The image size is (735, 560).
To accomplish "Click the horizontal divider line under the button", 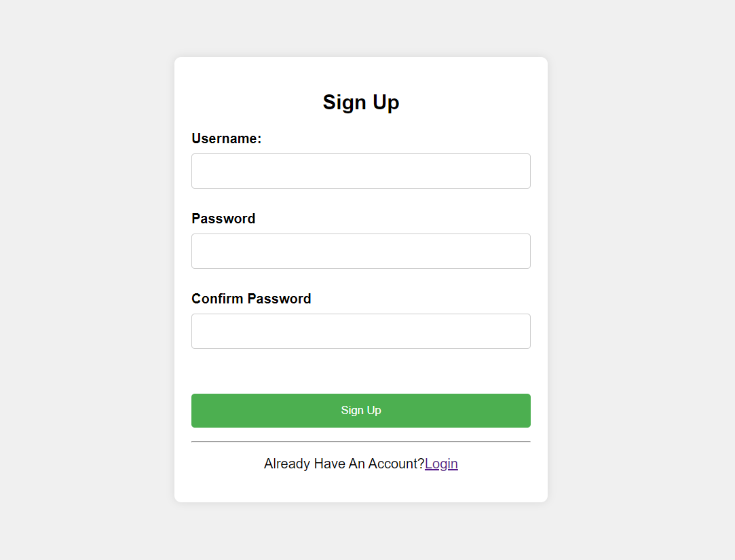I will click(360, 441).
